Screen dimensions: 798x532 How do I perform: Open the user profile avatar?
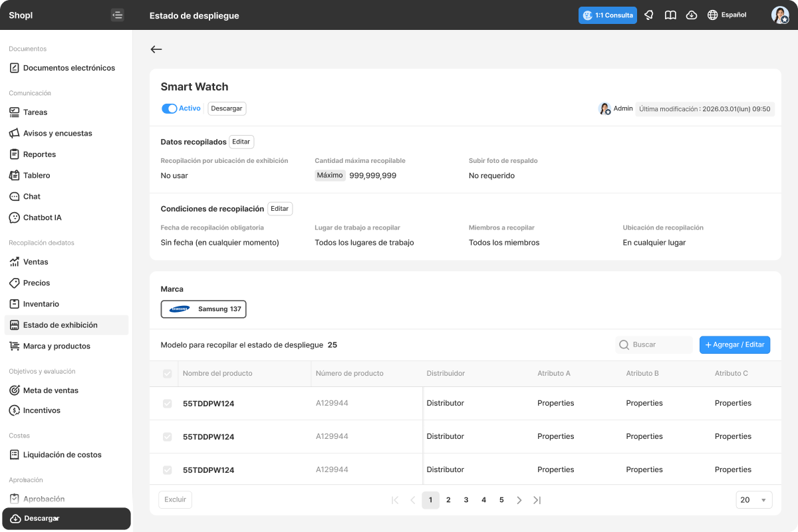click(x=780, y=15)
